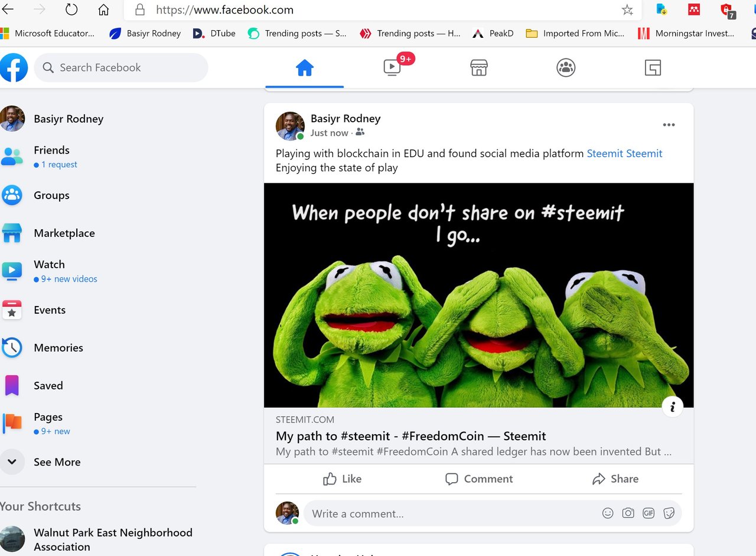Share the Steemit post
Viewport: 756px width, 556px height.
point(615,479)
